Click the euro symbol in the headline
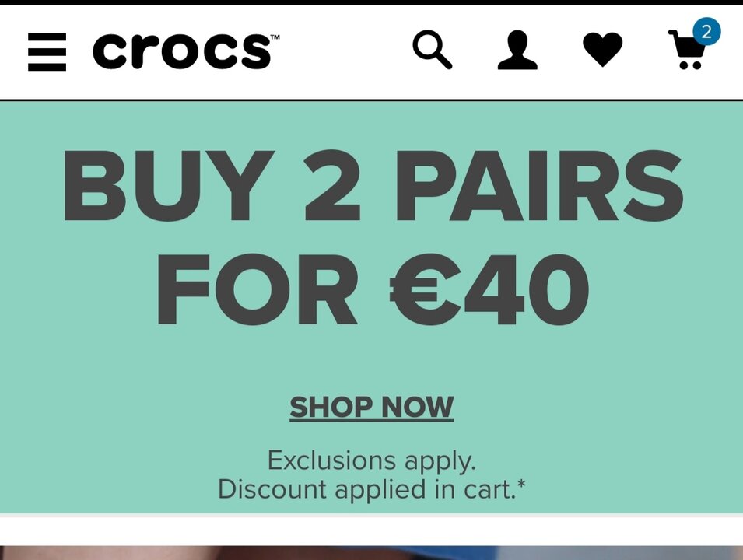743x560 pixels. [425, 290]
